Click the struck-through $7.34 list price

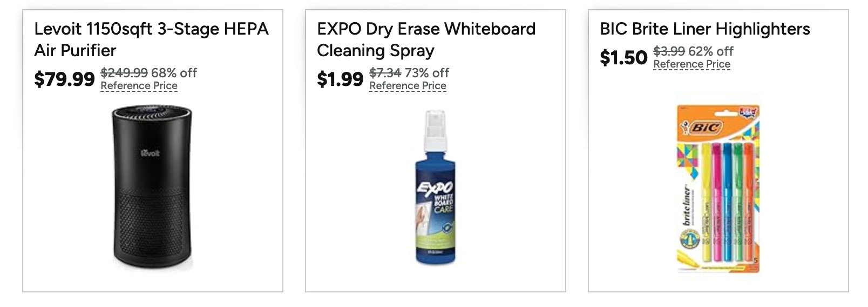click(385, 72)
